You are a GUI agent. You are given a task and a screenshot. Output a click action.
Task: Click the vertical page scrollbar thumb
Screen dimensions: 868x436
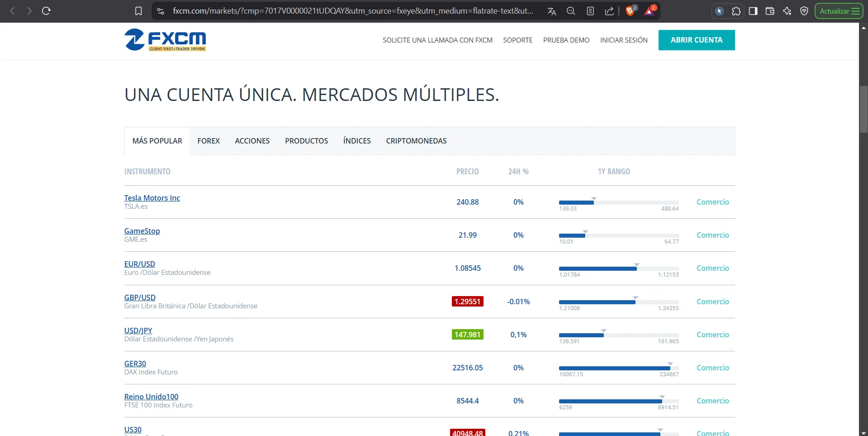pyautogui.click(x=863, y=109)
